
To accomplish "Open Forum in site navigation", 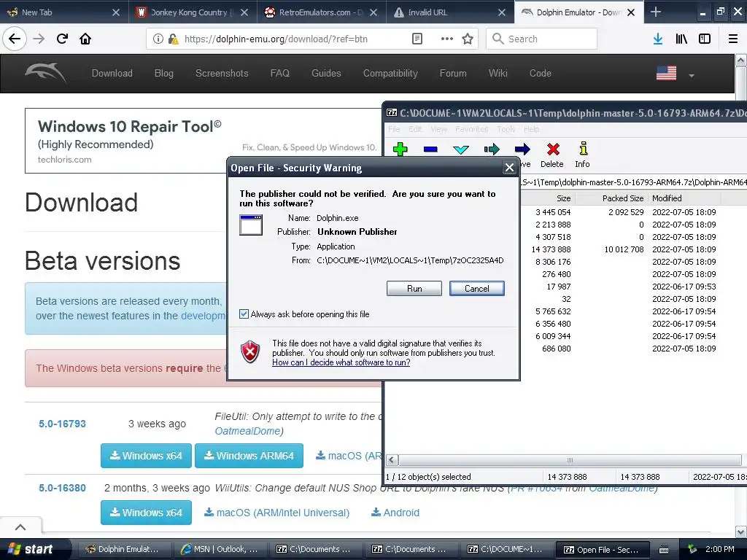I will (453, 73).
